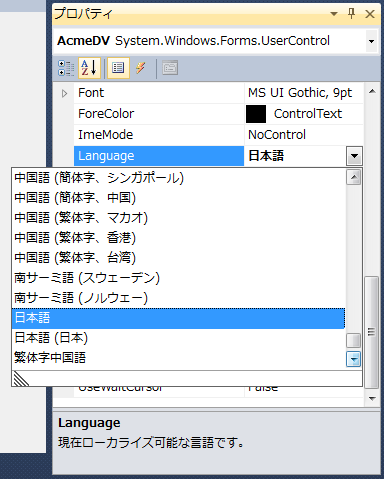This screenshot has width=384, height=479.
Task: Close the プロパティ panel
Action: click(370, 14)
